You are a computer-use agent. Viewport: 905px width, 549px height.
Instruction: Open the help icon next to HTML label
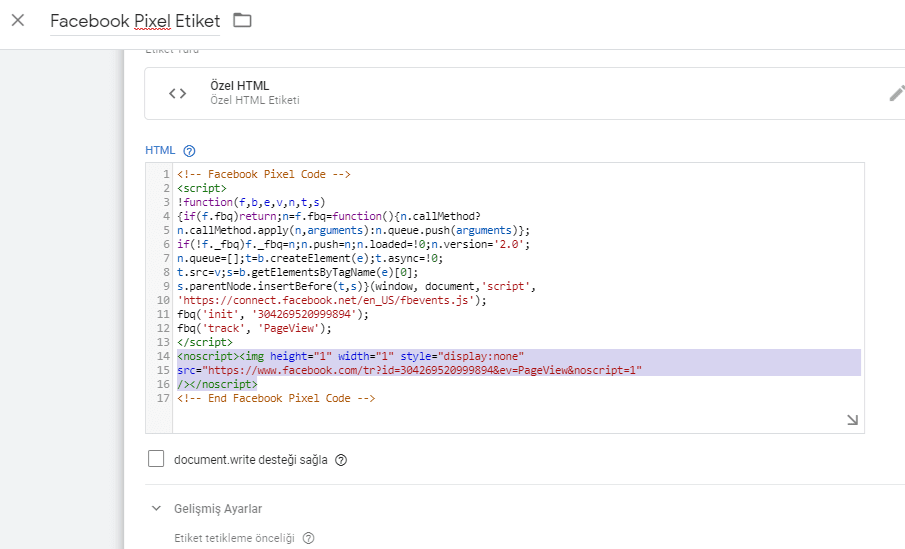coord(189,151)
